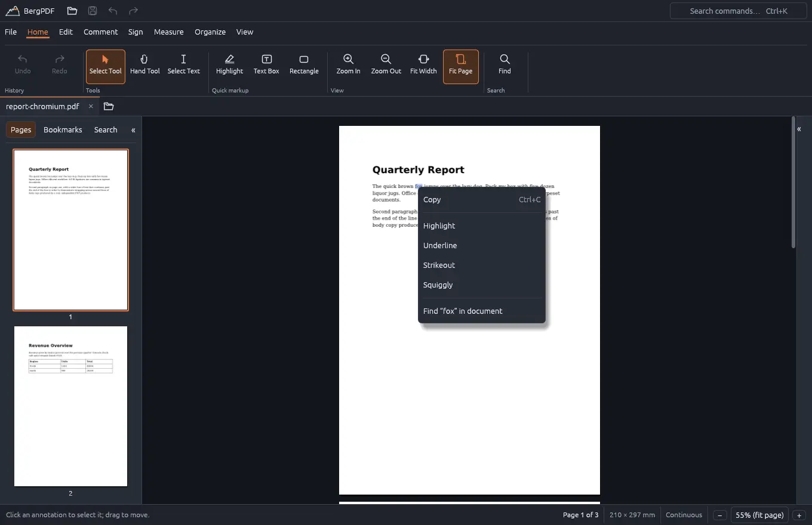Select the Rectangle markup tool
Image resolution: width=812 pixels, height=525 pixels.
pyautogui.click(x=304, y=66)
